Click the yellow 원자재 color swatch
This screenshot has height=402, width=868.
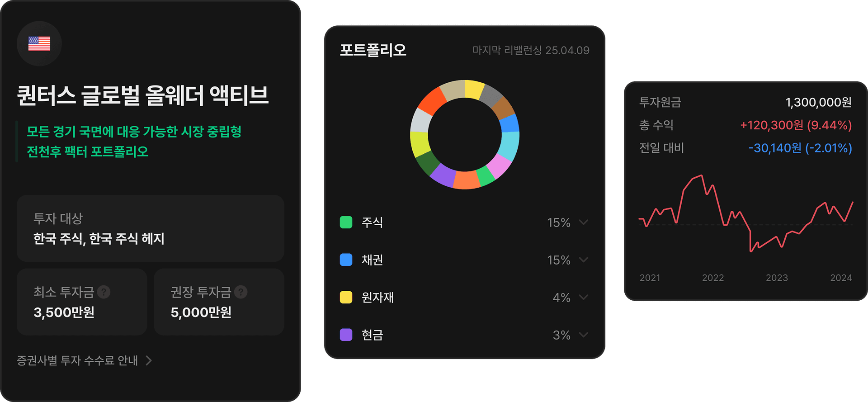click(346, 297)
